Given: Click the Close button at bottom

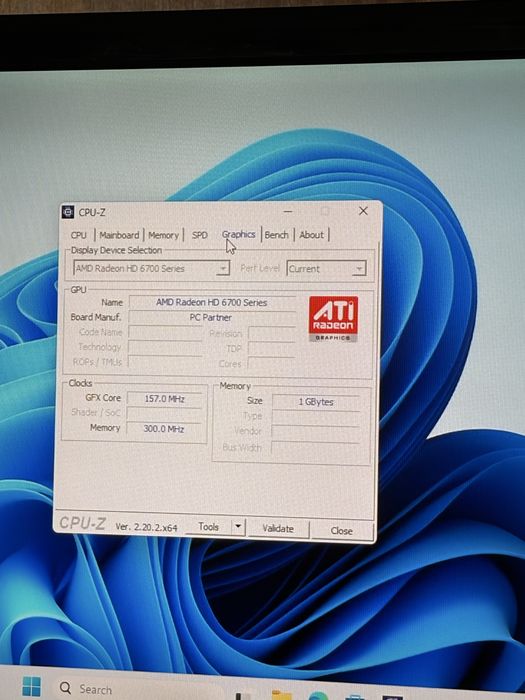Looking at the screenshot, I should point(342,530).
